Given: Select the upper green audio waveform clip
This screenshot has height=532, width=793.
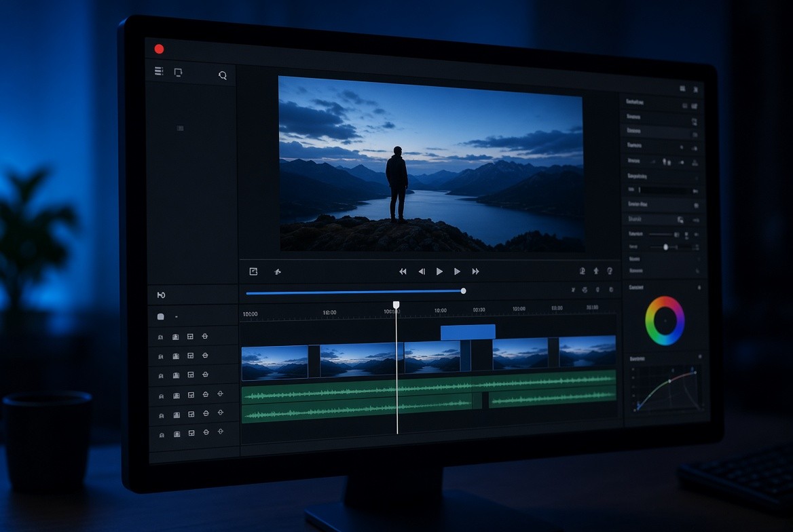Looking at the screenshot, I should [429, 388].
